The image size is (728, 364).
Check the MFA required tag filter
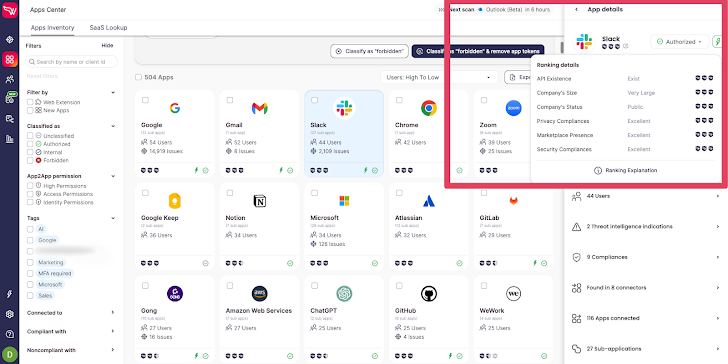[x=30, y=273]
